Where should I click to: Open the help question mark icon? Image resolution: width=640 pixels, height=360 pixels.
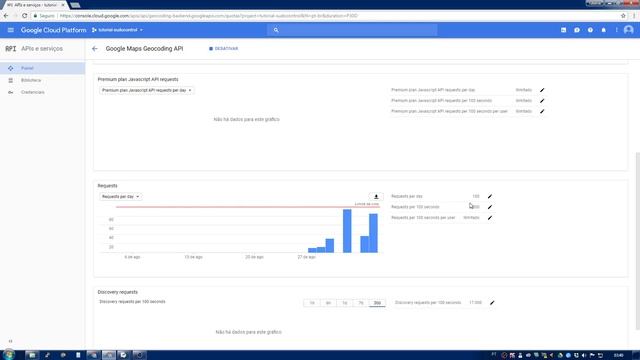590,30
